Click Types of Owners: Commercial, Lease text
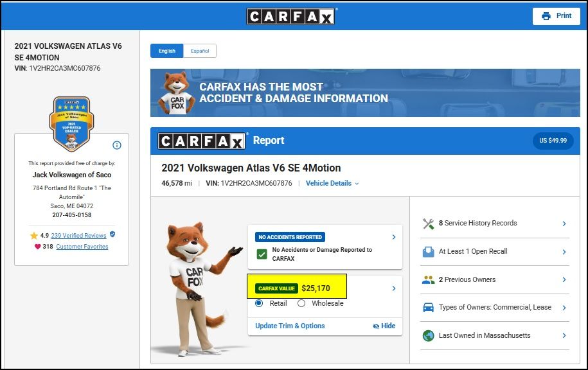Screen dimensions: 588x370 495,307
